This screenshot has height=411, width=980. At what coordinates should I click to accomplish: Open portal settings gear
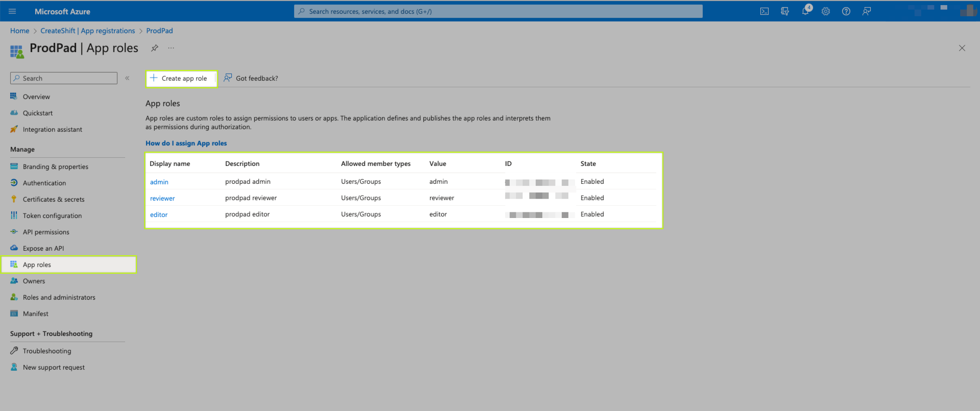826,11
